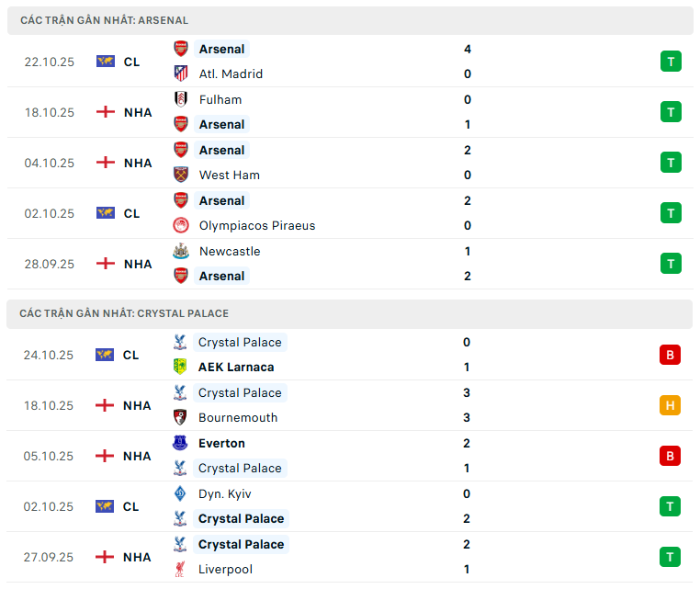Screen dimensions: 700x589
Task: Click the Dyn. Kyiv crest icon
Action: coord(181,493)
